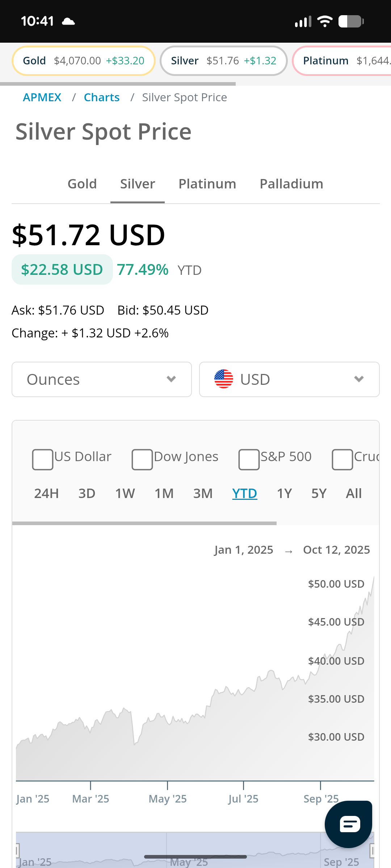Open the Palladium tab

[x=291, y=184]
